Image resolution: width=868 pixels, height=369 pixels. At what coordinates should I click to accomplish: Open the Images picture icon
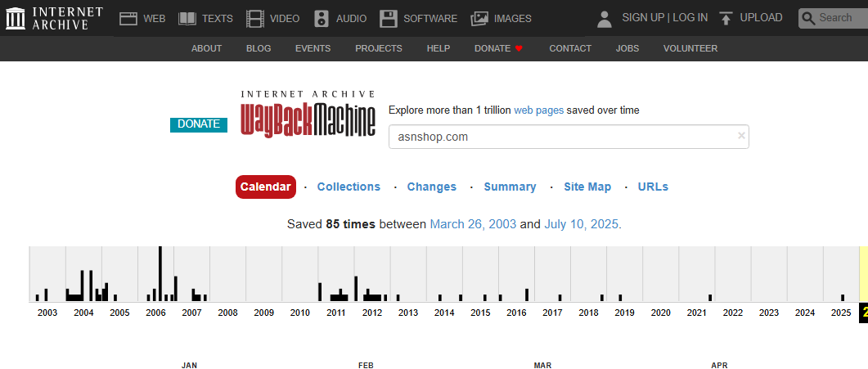pos(479,19)
